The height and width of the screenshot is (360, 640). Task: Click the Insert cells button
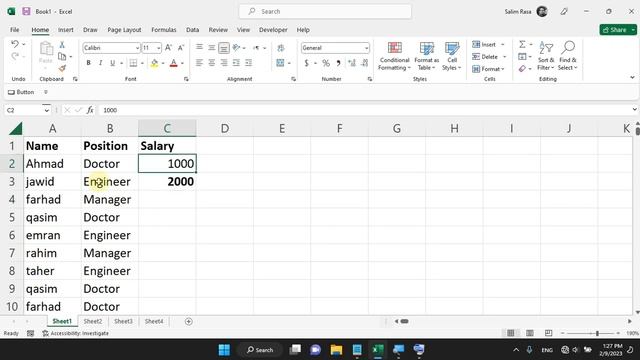(x=484, y=44)
